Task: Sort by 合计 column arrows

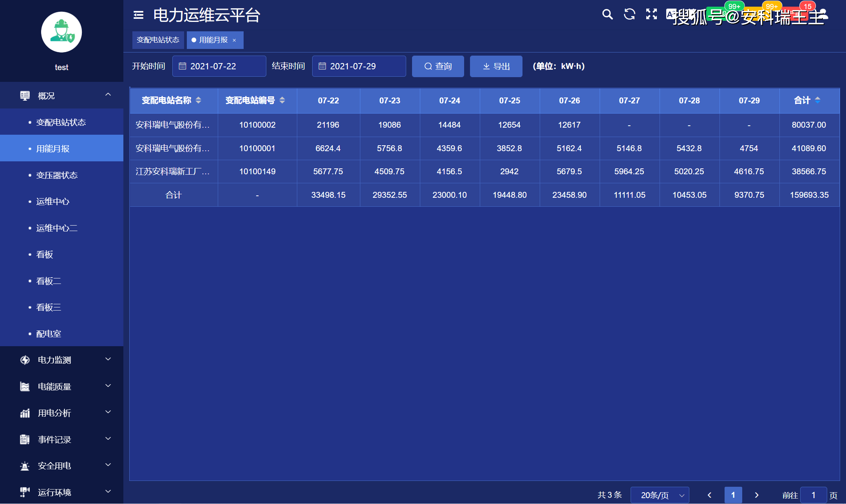Action: click(x=817, y=100)
